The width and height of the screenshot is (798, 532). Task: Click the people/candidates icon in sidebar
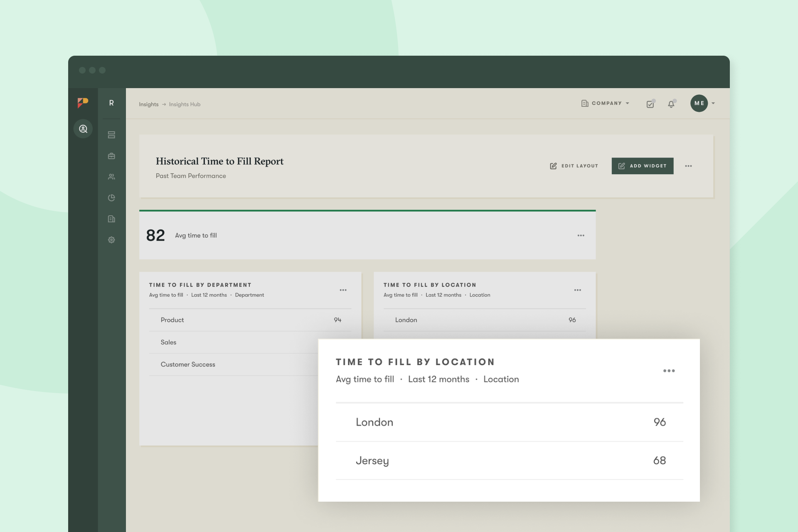point(111,176)
